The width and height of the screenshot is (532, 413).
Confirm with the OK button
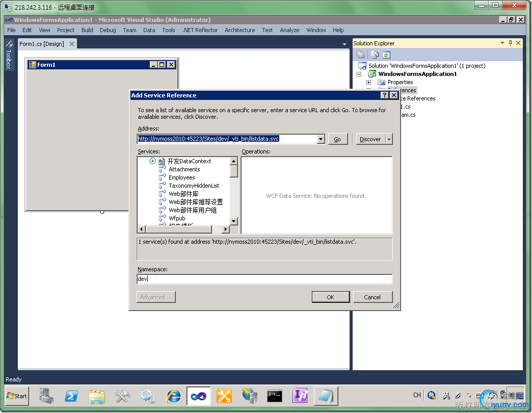coord(331,297)
